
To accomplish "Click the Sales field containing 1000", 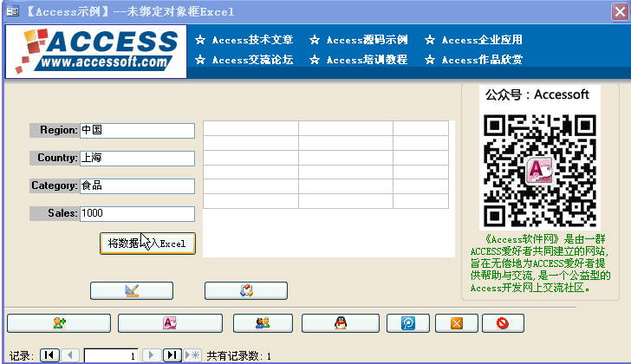I will coord(137,213).
